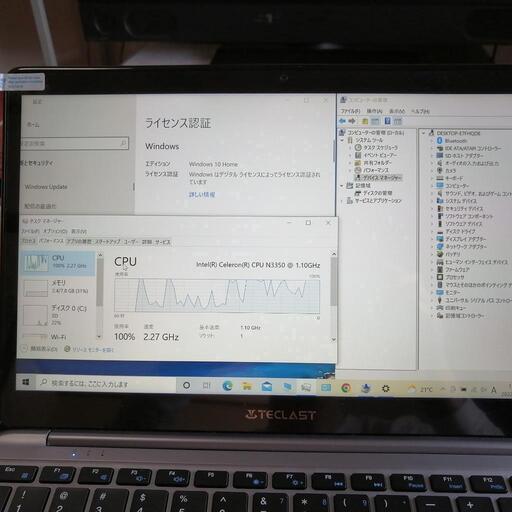Screen dimensions: 512x512
Task: Open File Explorer from the taskbar
Action: (247, 386)
